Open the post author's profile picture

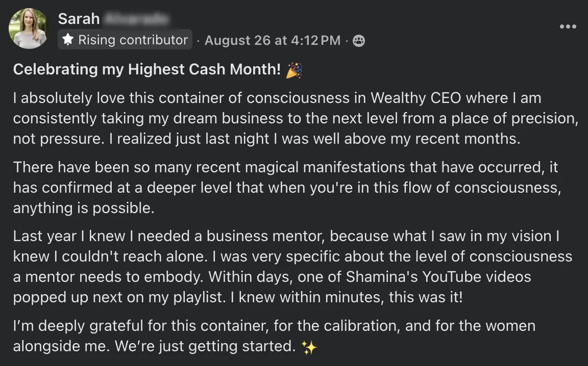click(28, 29)
